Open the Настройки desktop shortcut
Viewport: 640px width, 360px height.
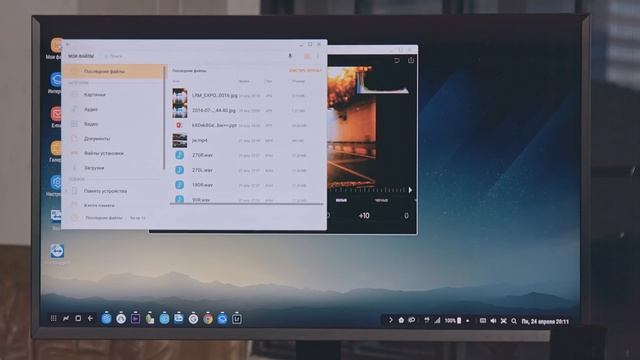coord(56,185)
